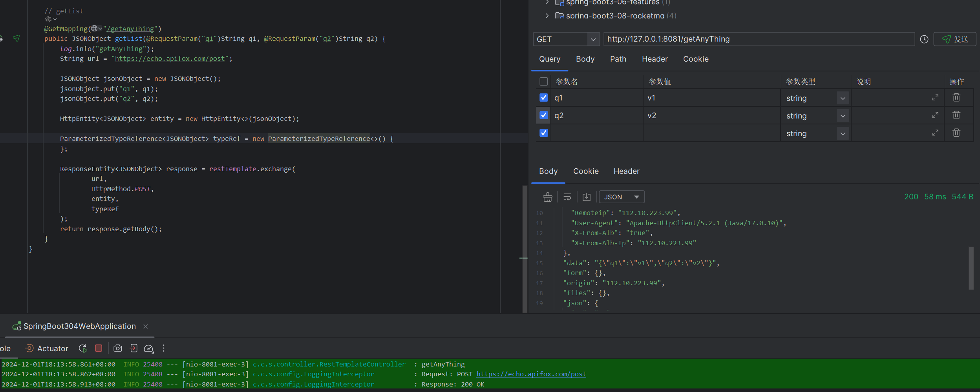Click the v2 parameter value cell
Viewport: 980px width, 392px height.
pos(712,115)
